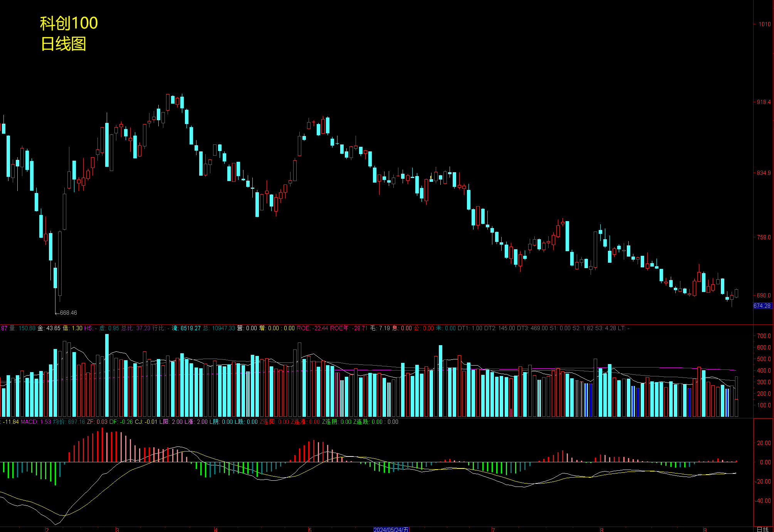Click the month 5 marker on time axis
774x532 pixels.
pyautogui.click(x=310, y=530)
